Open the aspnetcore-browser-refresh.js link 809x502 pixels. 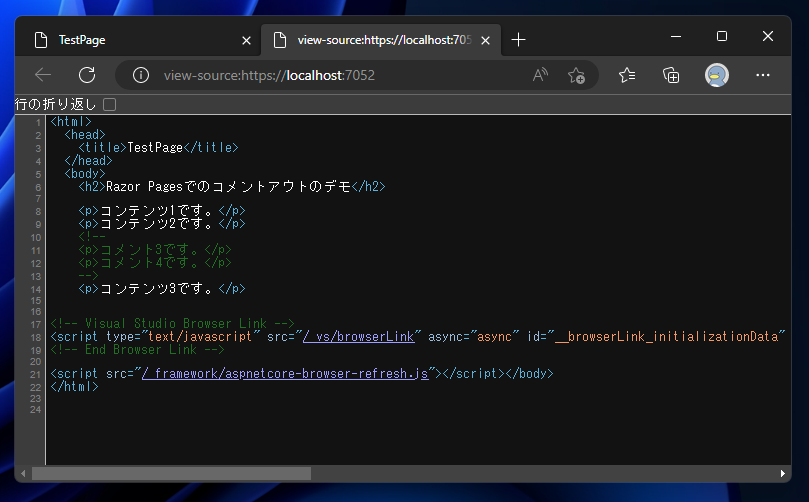[285, 373]
